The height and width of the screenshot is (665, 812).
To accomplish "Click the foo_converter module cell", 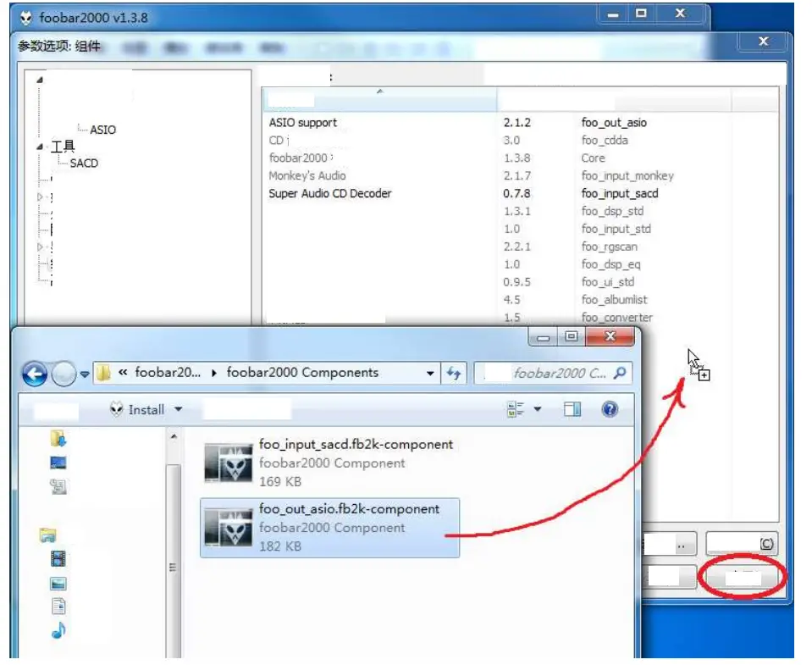I will tap(616, 317).
